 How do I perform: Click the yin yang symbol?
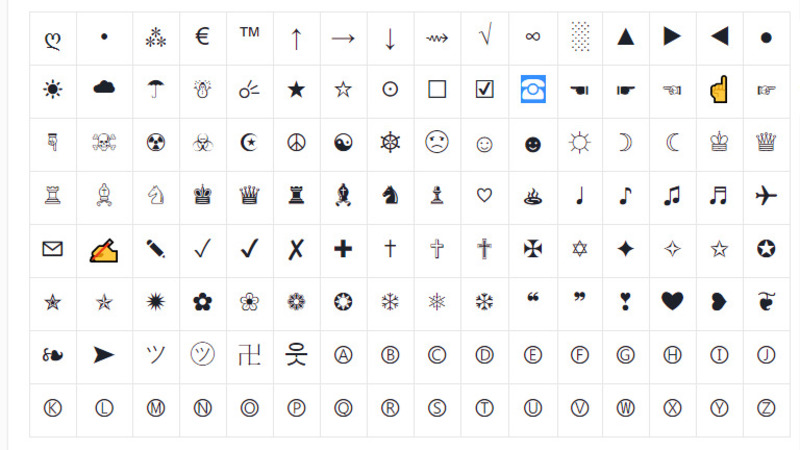343,142
